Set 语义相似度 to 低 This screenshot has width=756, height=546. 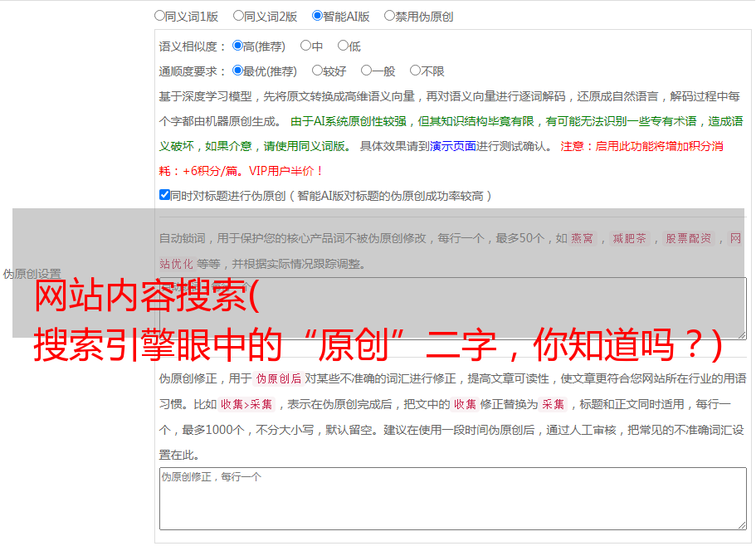point(343,46)
